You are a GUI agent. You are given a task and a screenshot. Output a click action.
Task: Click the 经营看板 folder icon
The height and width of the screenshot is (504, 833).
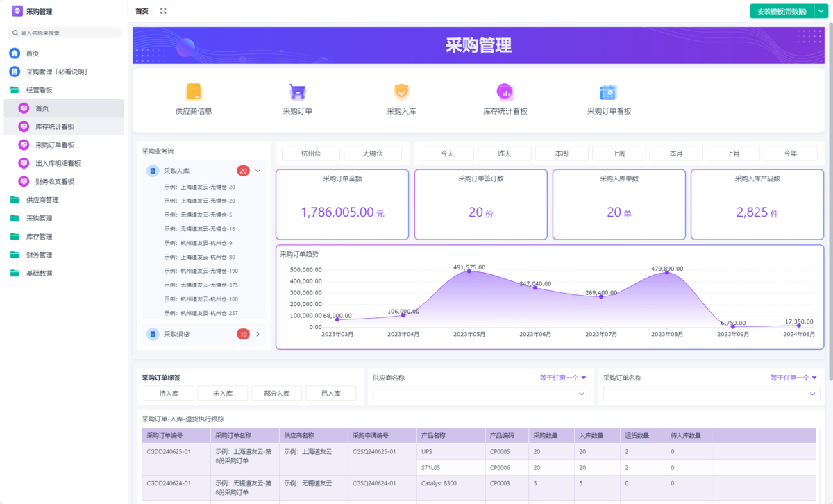point(15,90)
